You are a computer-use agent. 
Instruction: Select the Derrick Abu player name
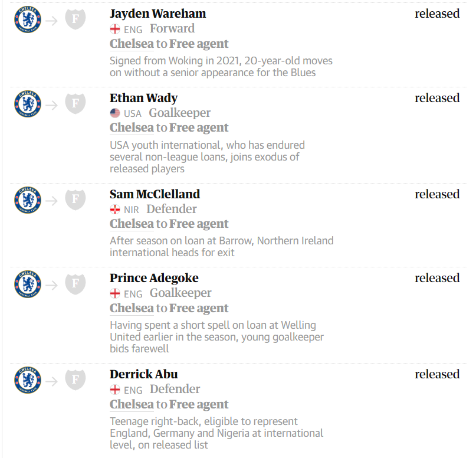click(x=143, y=374)
